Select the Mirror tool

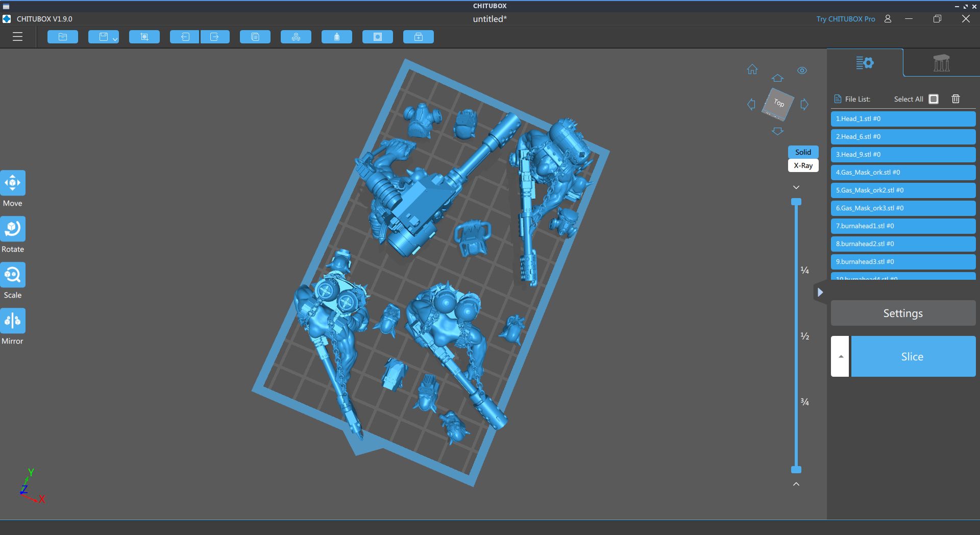tap(13, 321)
